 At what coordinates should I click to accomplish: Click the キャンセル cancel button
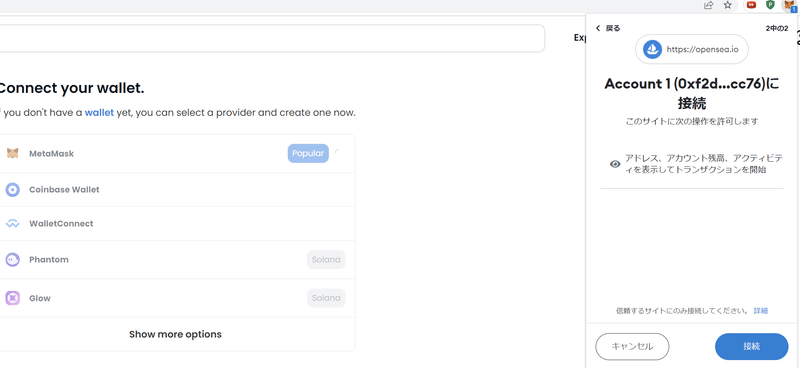[632, 347]
